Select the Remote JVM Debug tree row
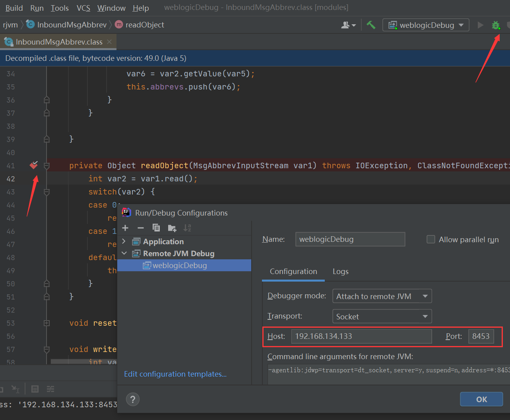The height and width of the screenshot is (420, 510). [184, 253]
